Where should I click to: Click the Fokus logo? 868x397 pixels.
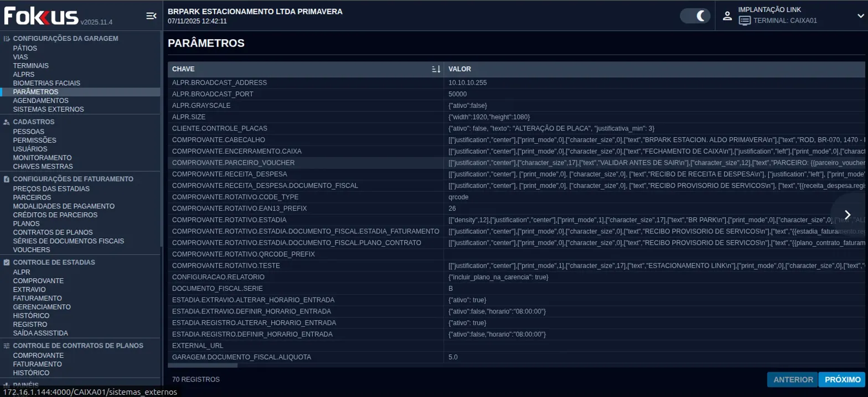(41, 16)
